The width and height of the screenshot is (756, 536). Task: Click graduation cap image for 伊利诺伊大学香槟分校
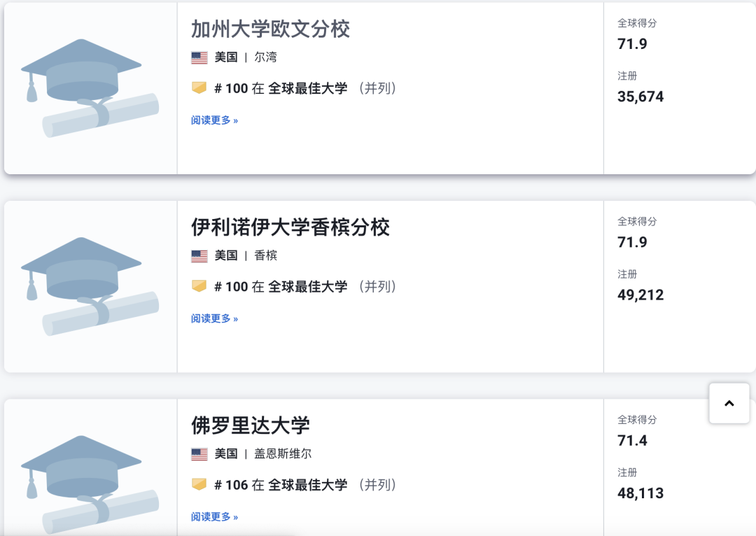90,286
